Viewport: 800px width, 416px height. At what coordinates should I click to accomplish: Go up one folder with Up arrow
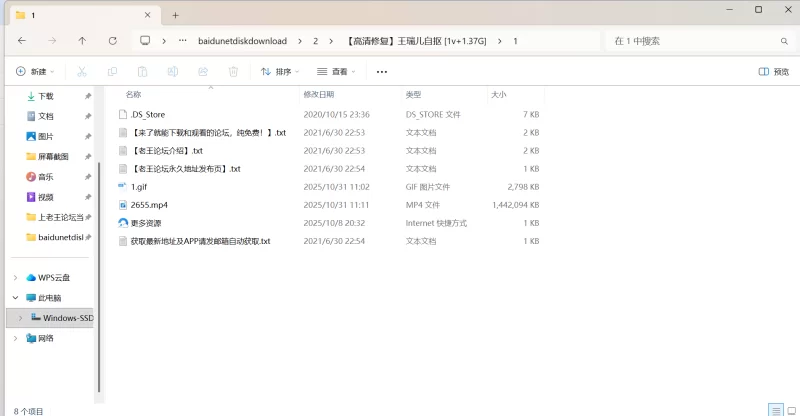coord(82,41)
